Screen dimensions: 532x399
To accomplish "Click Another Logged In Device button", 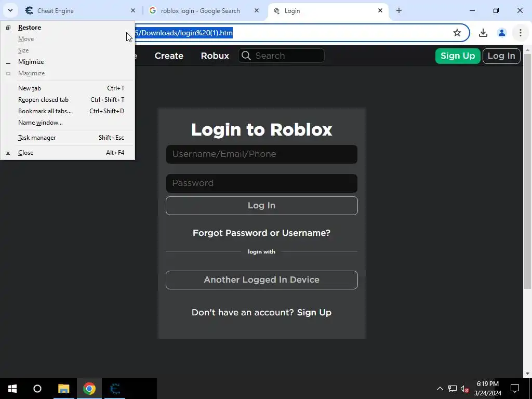I will coord(262,280).
